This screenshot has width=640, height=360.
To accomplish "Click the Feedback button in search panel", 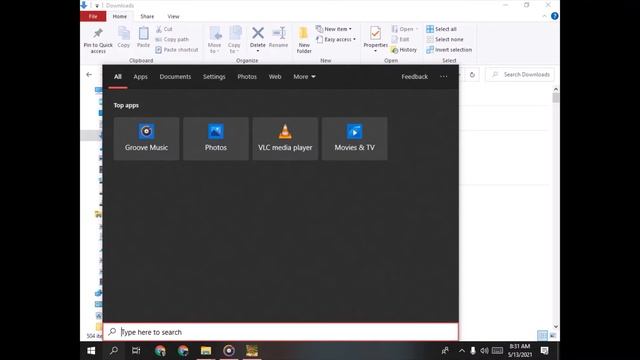I will coord(414,77).
